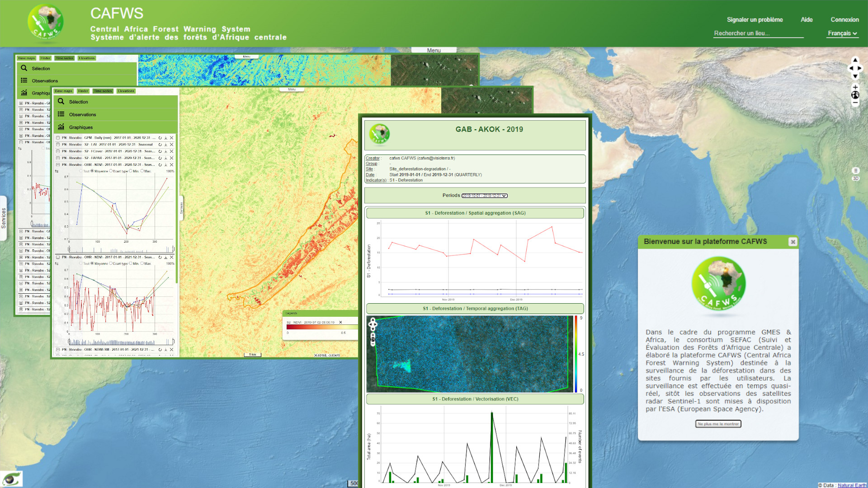Select Ecart type radio in the NDVI 2021 chart
Viewport: 868px width, 488px height.
coord(111,263)
